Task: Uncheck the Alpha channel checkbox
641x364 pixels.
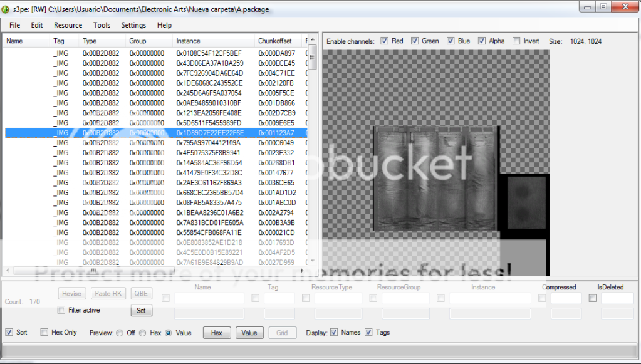Action: point(482,41)
